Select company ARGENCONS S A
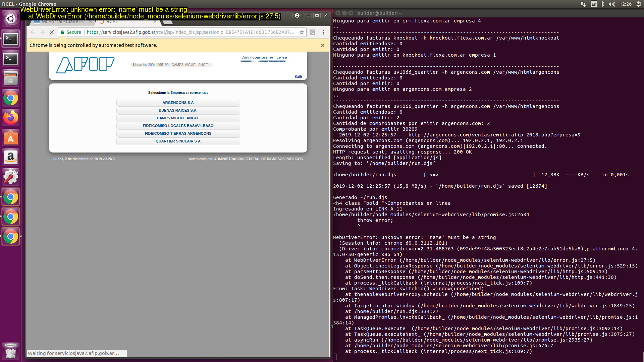 [178, 103]
